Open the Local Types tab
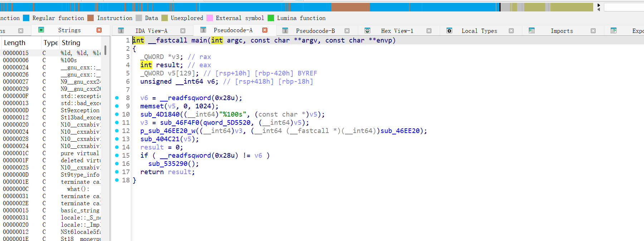644x241 pixels. [x=479, y=31]
